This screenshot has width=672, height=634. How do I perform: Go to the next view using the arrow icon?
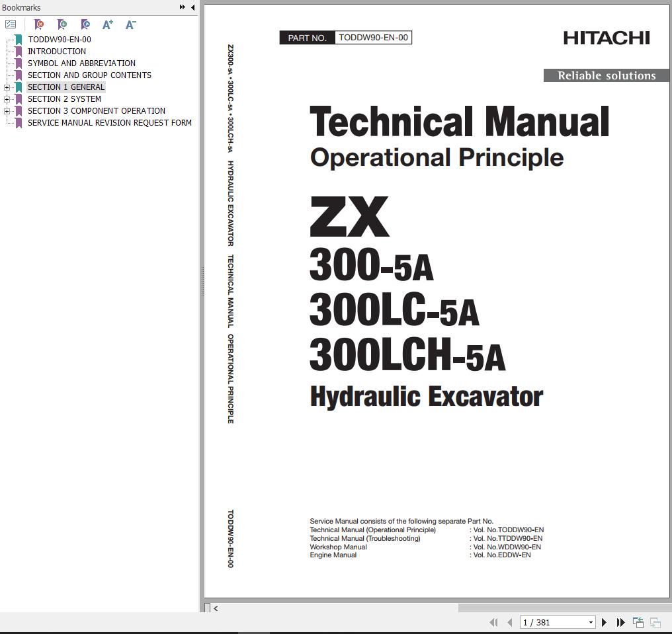pos(654,622)
